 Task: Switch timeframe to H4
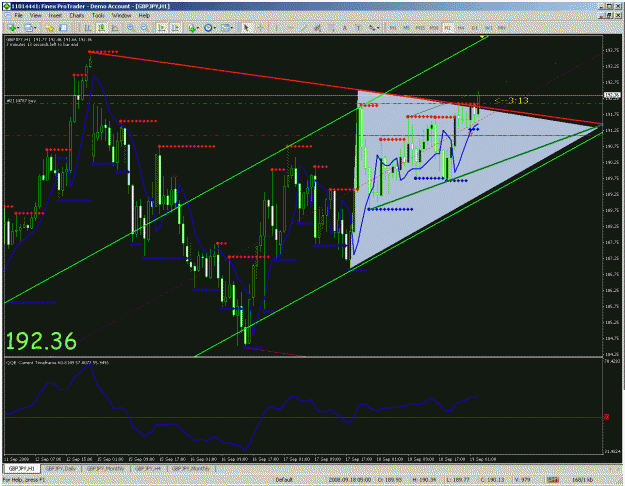coord(461,28)
